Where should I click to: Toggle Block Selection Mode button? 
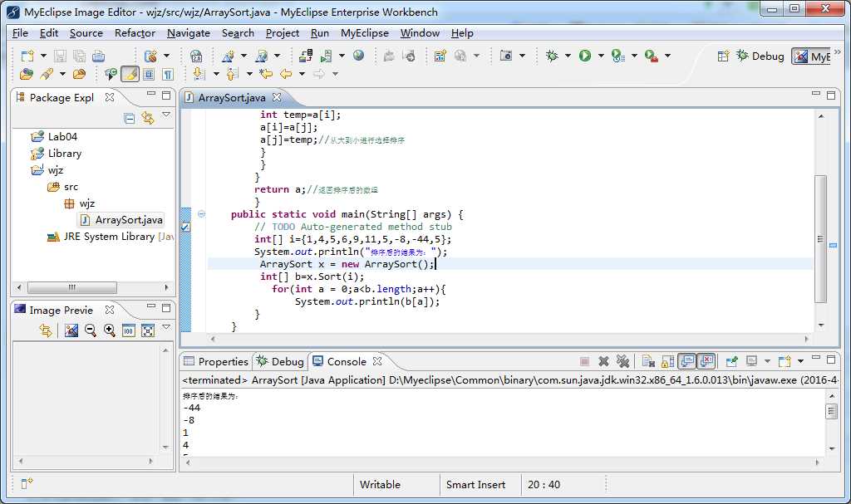tap(149, 74)
